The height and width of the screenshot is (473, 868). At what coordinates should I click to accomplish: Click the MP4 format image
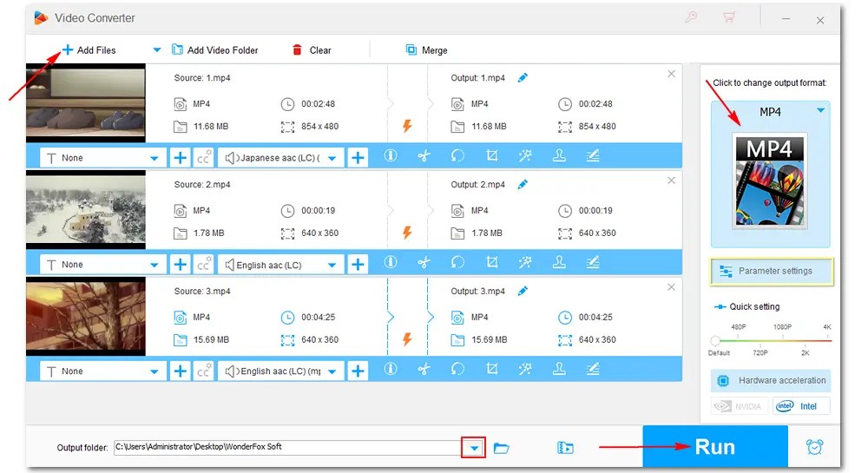(769, 181)
